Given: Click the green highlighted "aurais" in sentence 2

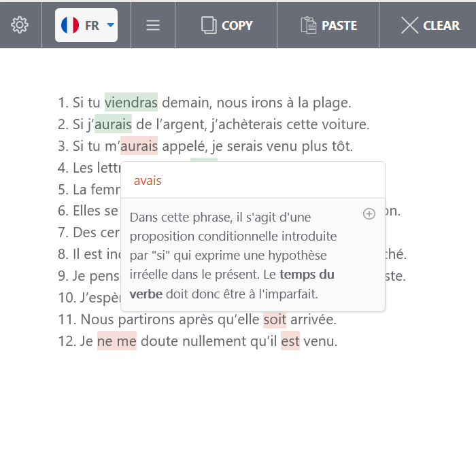Looking at the screenshot, I should [x=114, y=124].
